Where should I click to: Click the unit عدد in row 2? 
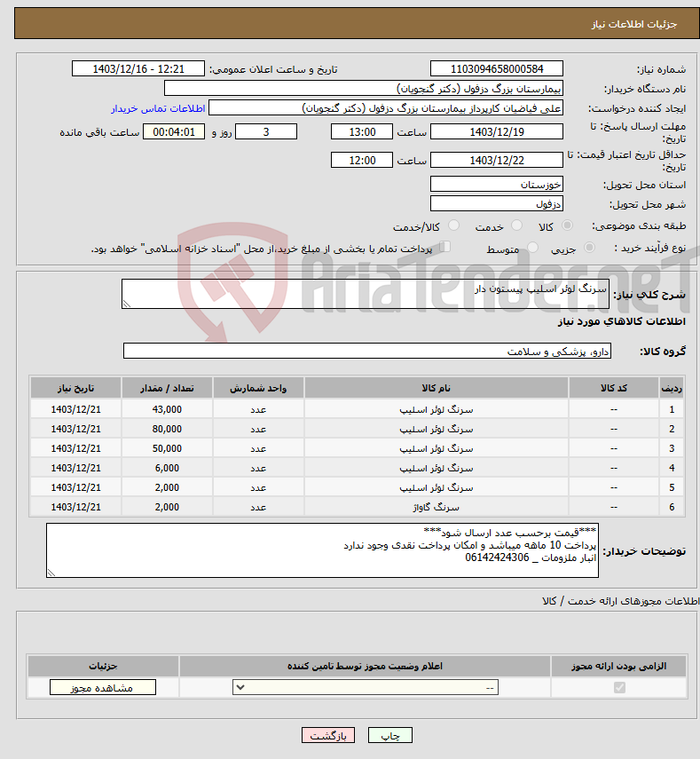tap(258, 430)
